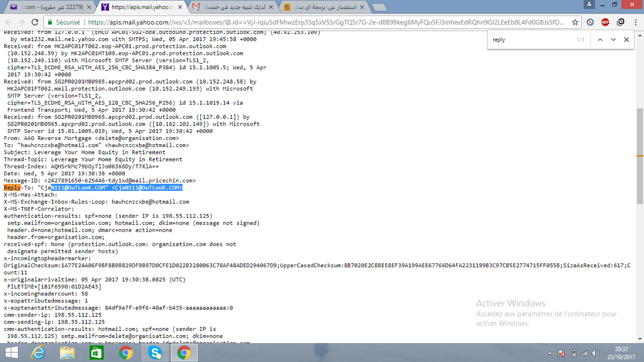Click the 'cmm-sending-ip: 198.55.112.125' line
This screenshot has width=644, height=362.
pos(54,322)
